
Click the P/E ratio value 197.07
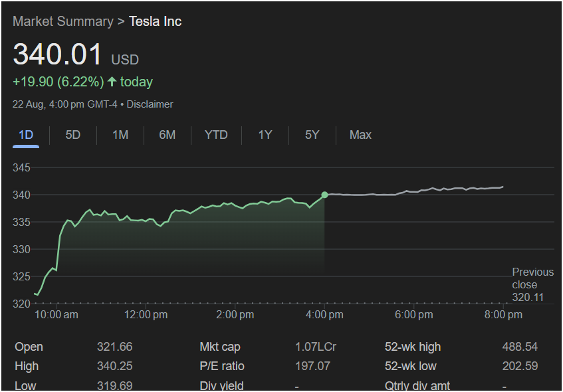[312, 366]
